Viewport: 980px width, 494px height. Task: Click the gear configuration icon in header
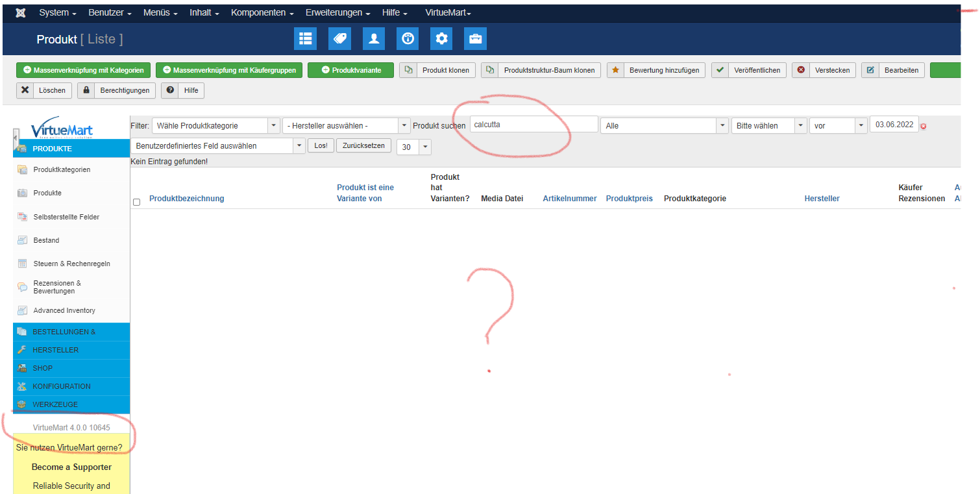tap(441, 39)
